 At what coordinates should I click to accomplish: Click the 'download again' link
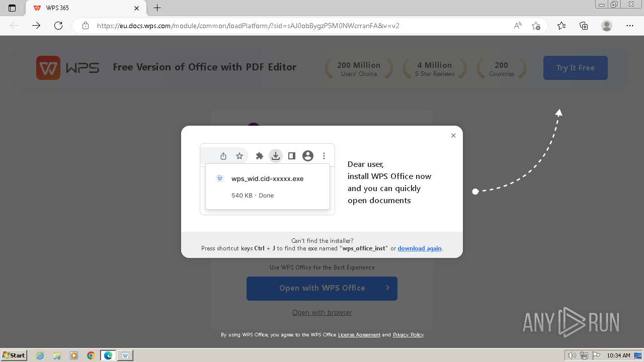point(419,248)
